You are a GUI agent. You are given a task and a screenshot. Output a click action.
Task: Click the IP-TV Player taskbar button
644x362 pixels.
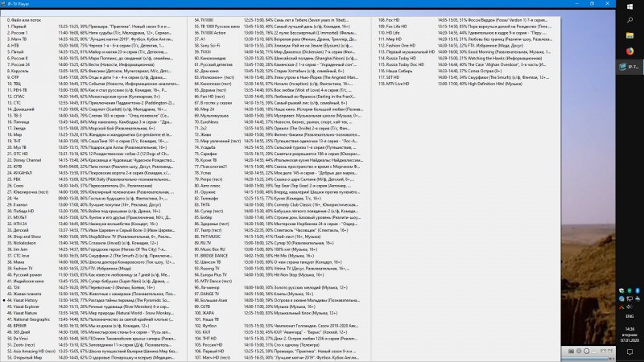630,67
